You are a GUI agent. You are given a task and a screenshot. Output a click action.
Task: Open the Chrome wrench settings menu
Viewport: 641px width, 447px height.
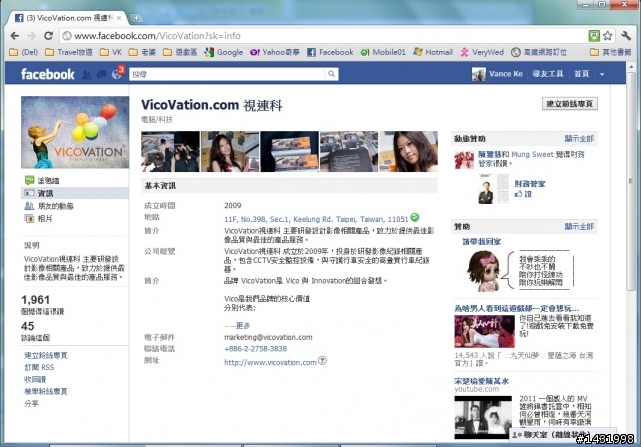tap(626, 36)
